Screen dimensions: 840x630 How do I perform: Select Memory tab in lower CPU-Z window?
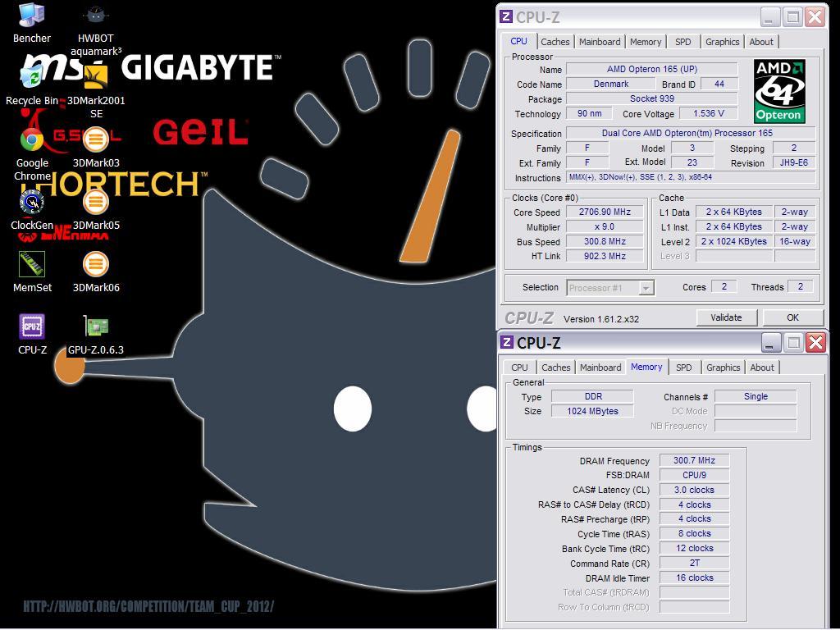pos(646,367)
